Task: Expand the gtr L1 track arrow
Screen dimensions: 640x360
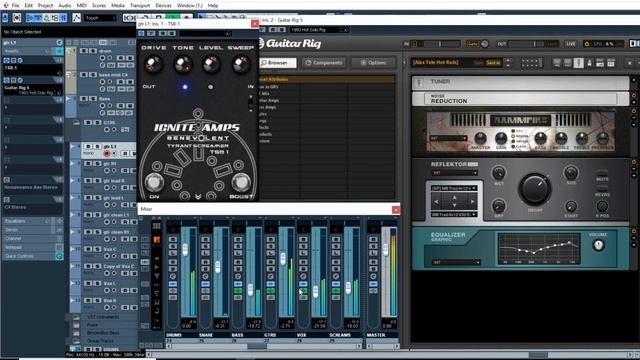Action: [x=73, y=146]
